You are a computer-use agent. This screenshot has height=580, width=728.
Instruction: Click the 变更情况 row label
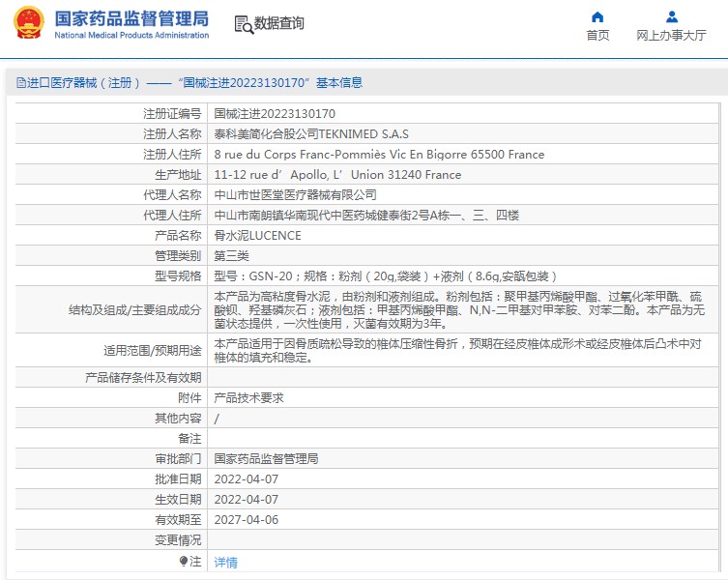point(178,540)
